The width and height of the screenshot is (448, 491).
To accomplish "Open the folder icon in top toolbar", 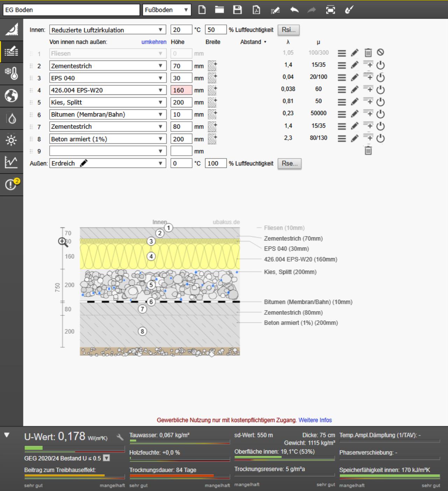I will [219, 10].
